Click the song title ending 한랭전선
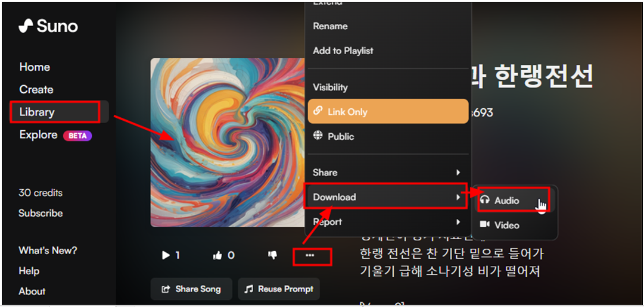 (x=533, y=77)
